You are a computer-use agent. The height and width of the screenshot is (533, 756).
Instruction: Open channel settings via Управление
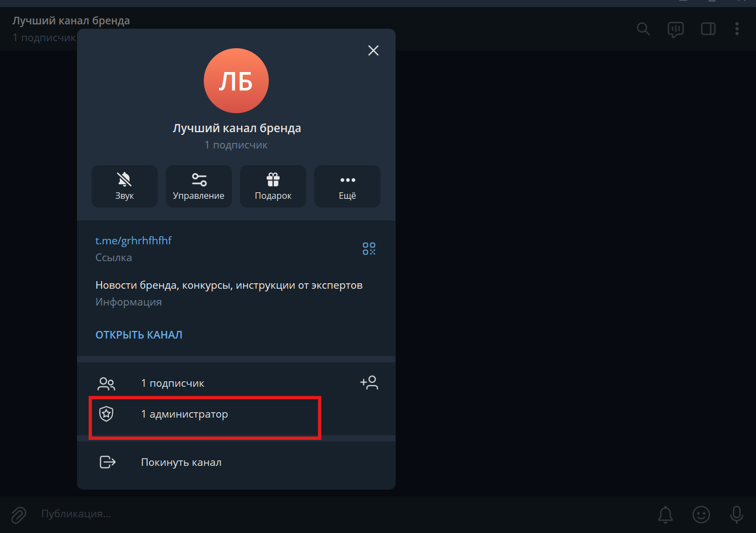[198, 186]
